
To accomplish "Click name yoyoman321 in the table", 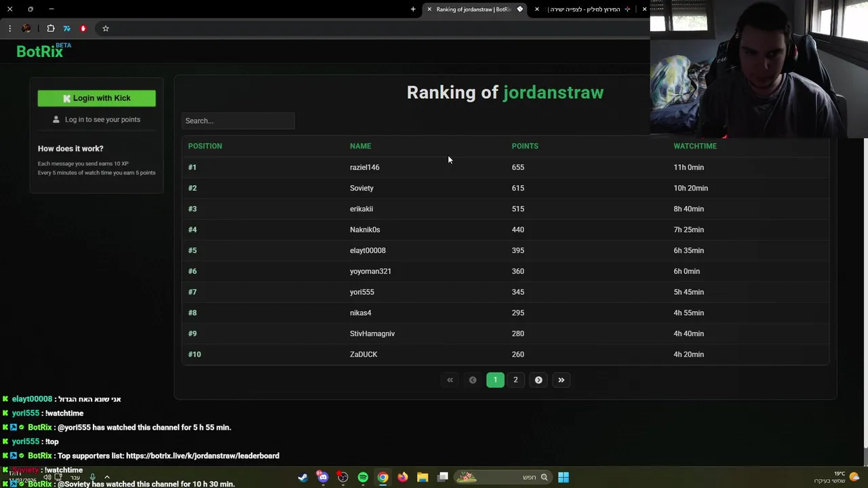I will click(x=370, y=271).
